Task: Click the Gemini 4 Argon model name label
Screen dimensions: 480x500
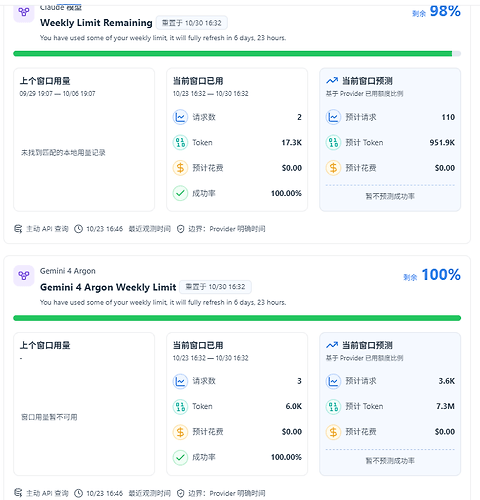Action: click(68, 271)
